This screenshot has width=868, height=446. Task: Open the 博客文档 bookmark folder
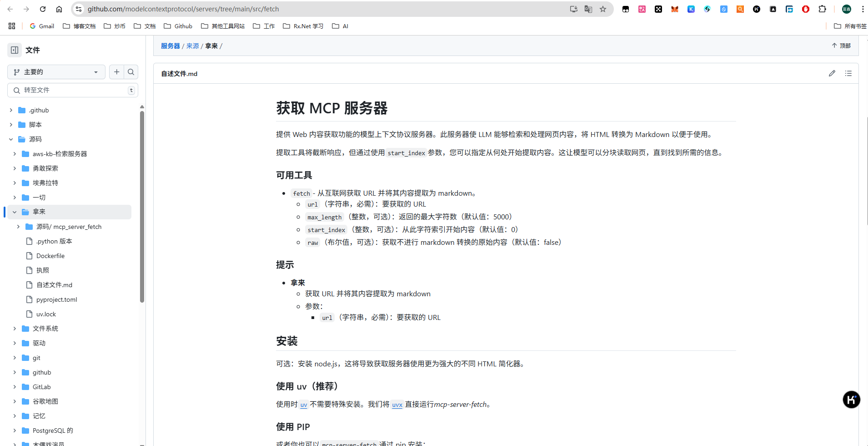(79, 26)
